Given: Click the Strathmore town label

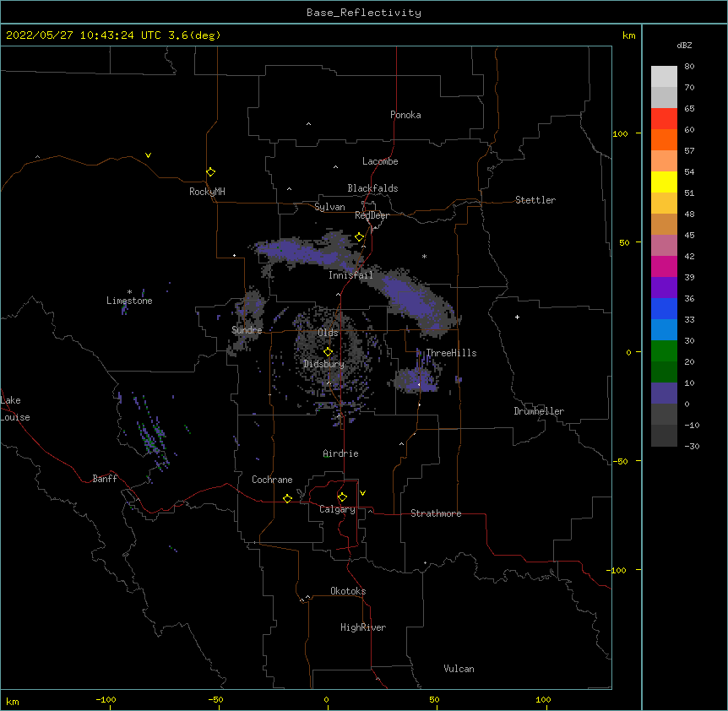Looking at the screenshot, I should point(436,513).
